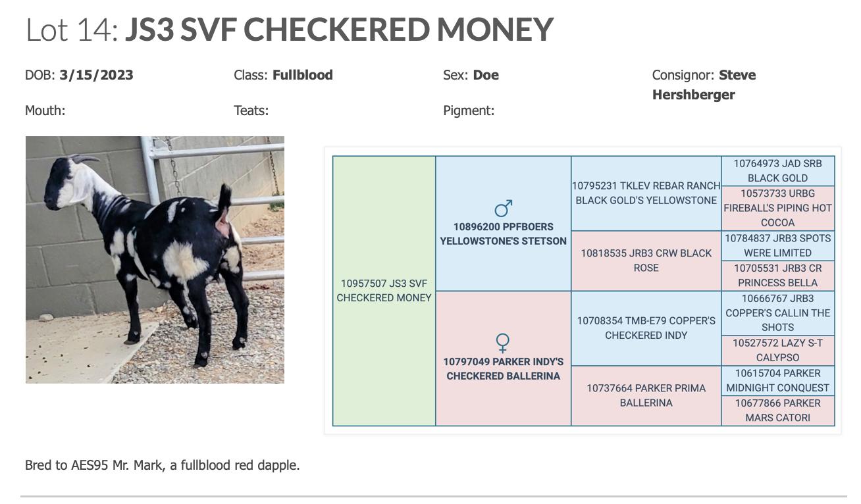Click JAD SRB Black Gold ancestor
The height and width of the screenshot is (504, 861).
click(x=777, y=170)
